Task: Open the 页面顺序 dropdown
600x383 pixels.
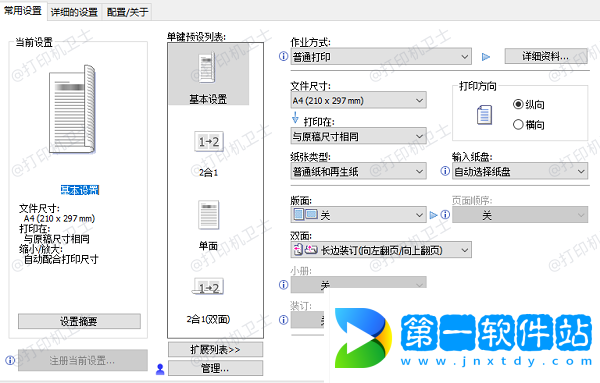Action: (x=520, y=215)
